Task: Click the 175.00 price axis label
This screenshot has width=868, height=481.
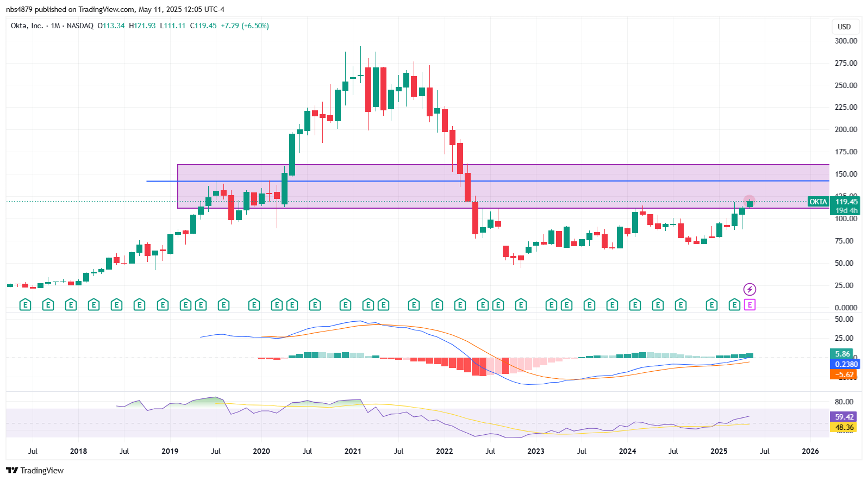Action: (846, 152)
